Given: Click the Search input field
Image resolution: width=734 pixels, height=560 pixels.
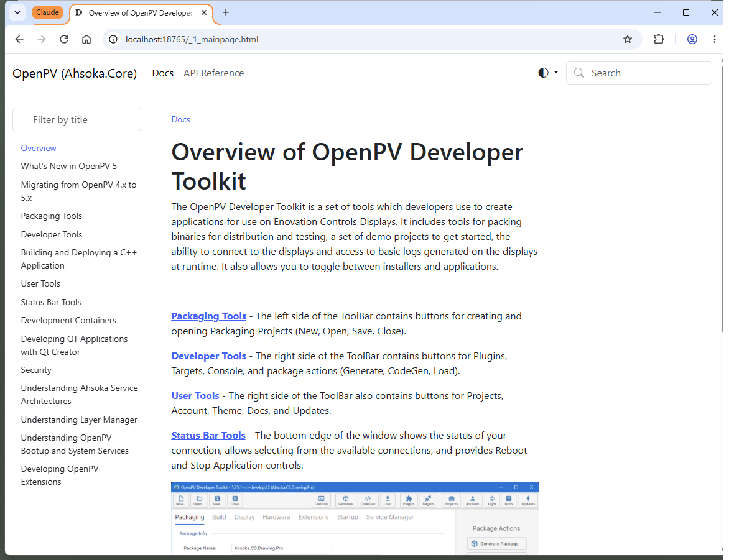Looking at the screenshot, I should click(639, 73).
